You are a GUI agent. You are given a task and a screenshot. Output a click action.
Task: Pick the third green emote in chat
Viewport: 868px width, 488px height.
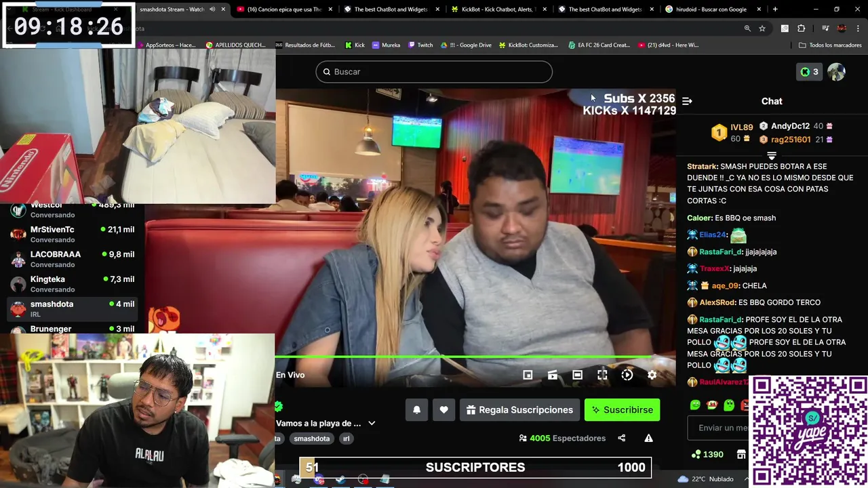pos(729,405)
